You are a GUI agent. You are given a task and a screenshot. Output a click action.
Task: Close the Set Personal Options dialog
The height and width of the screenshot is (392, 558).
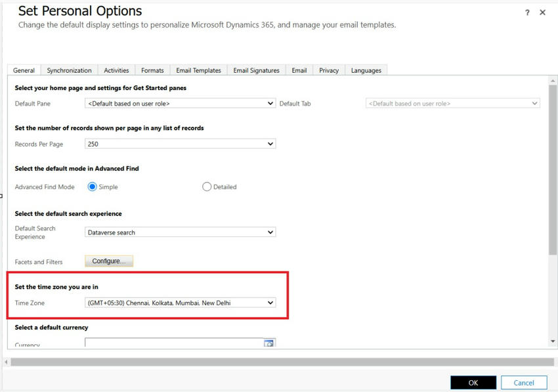click(x=542, y=12)
